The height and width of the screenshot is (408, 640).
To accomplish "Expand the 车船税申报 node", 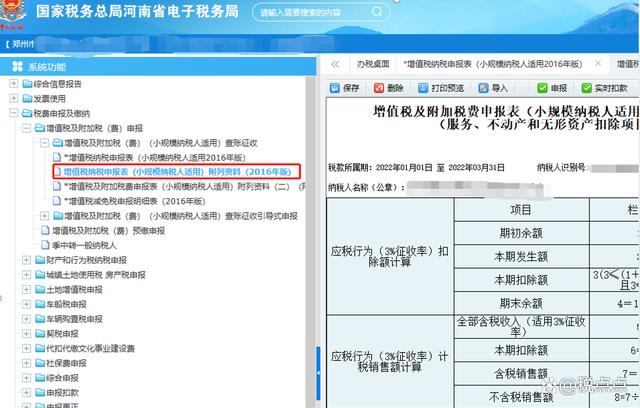I will click(x=26, y=304).
